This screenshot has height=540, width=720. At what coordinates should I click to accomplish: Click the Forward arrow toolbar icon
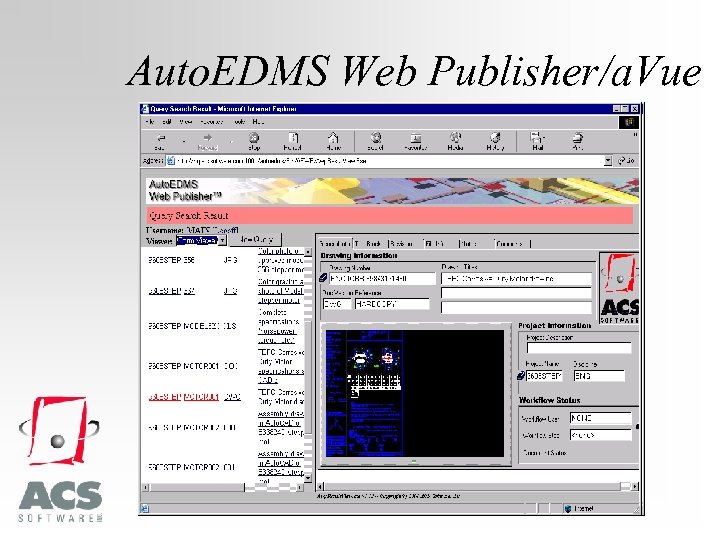pyautogui.click(x=208, y=137)
